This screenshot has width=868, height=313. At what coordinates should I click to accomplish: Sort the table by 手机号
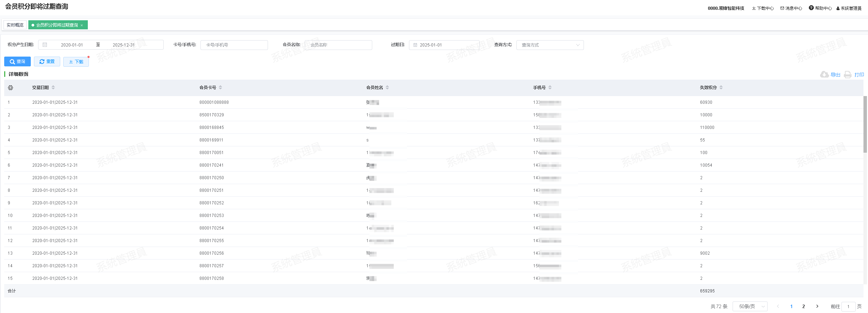[550, 87]
